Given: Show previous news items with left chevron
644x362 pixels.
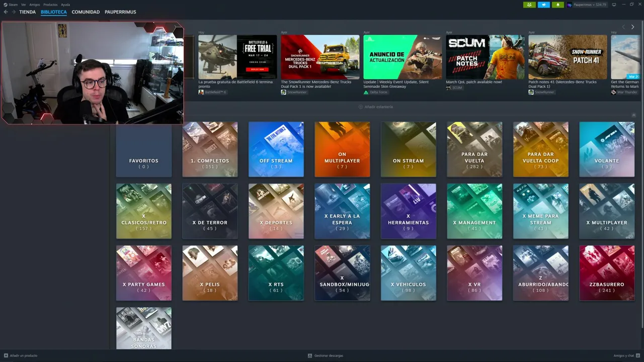Looking at the screenshot, I should tap(623, 27).
